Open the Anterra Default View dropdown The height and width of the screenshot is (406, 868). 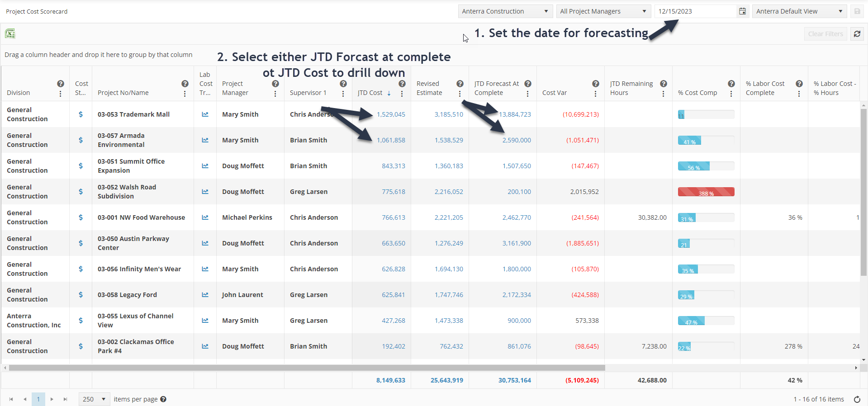coord(799,11)
